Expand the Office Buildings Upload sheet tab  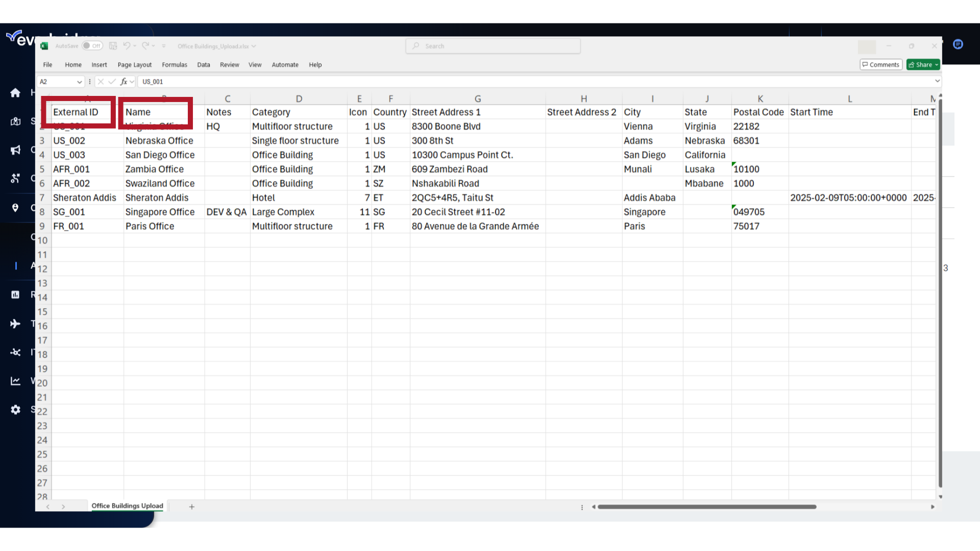pos(127,506)
